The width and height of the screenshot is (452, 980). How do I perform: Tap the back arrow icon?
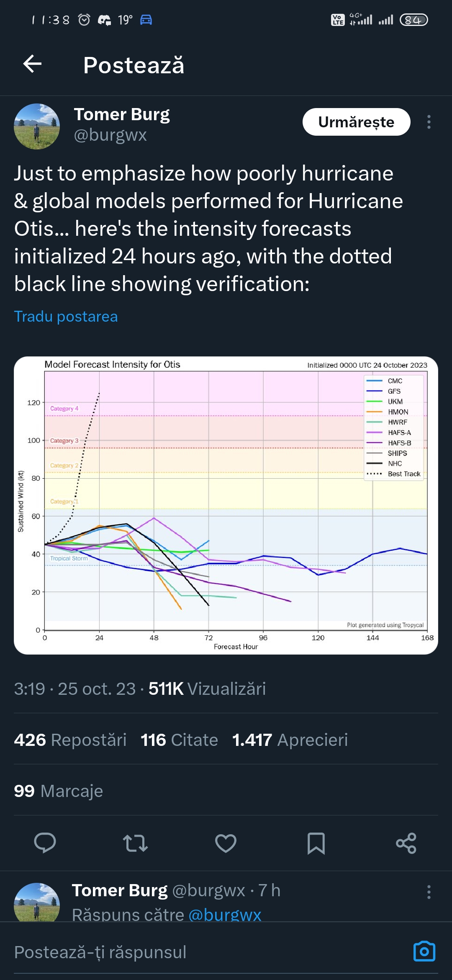pos(32,64)
